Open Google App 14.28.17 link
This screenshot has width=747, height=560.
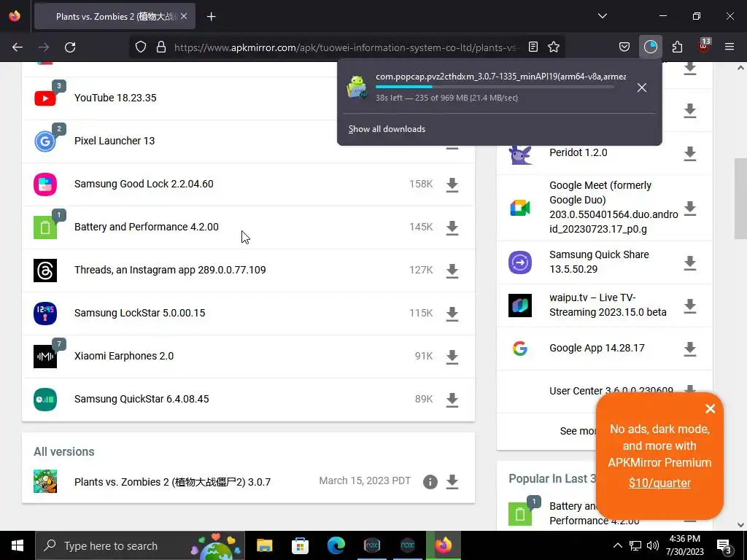click(x=597, y=348)
